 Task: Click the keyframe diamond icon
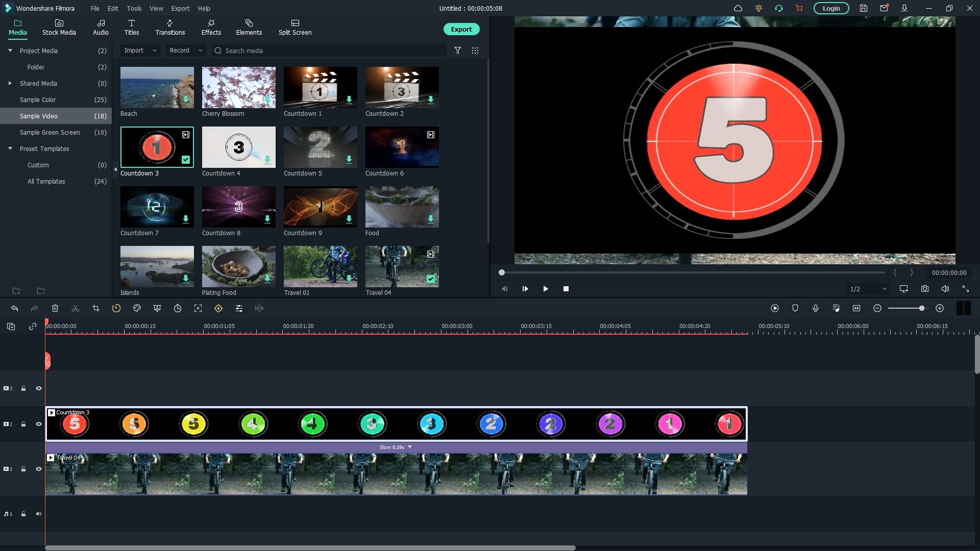pos(218,308)
